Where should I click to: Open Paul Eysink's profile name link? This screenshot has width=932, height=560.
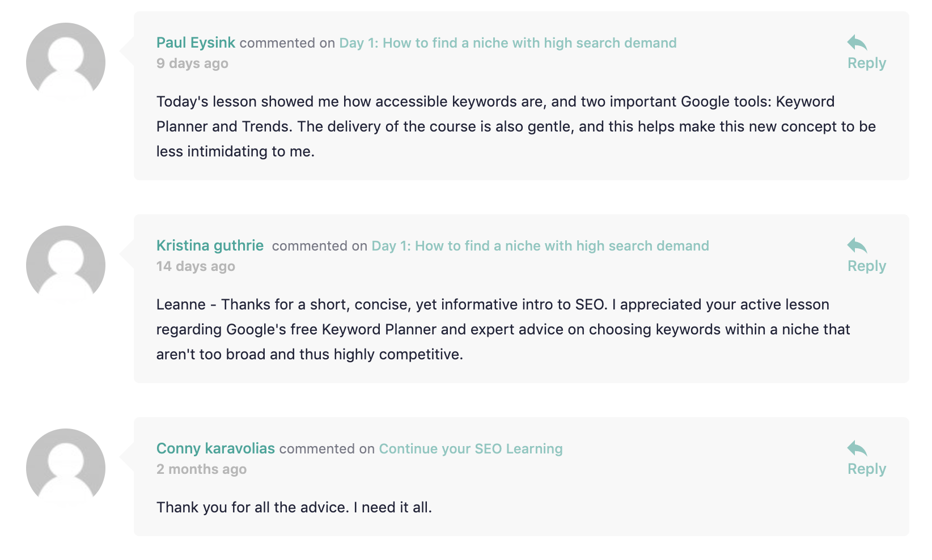[x=196, y=43]
